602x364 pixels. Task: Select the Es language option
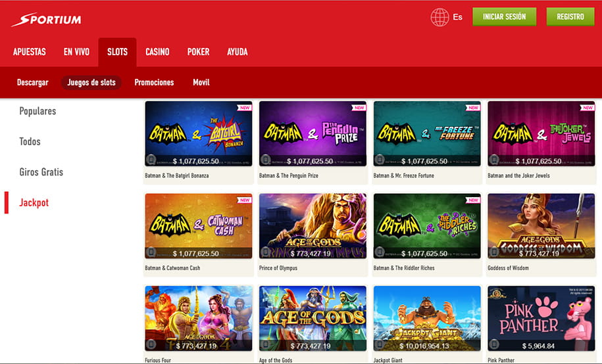(x=457, y=17)
